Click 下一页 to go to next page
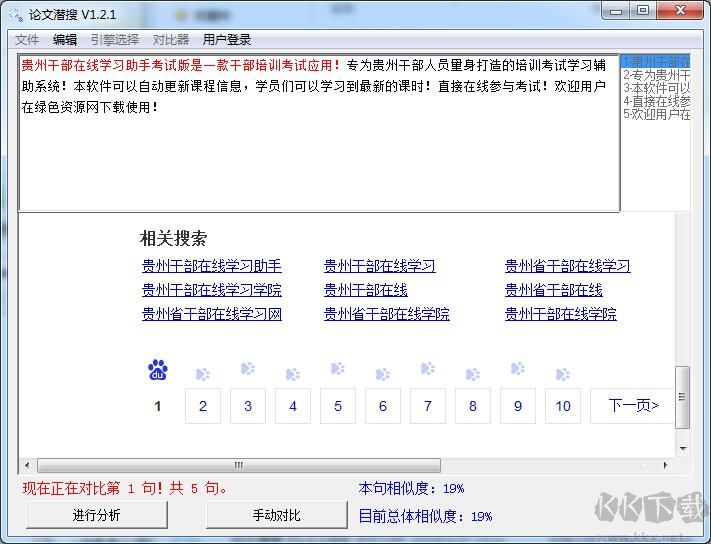711x544 pixels. [x=633, y=406]
